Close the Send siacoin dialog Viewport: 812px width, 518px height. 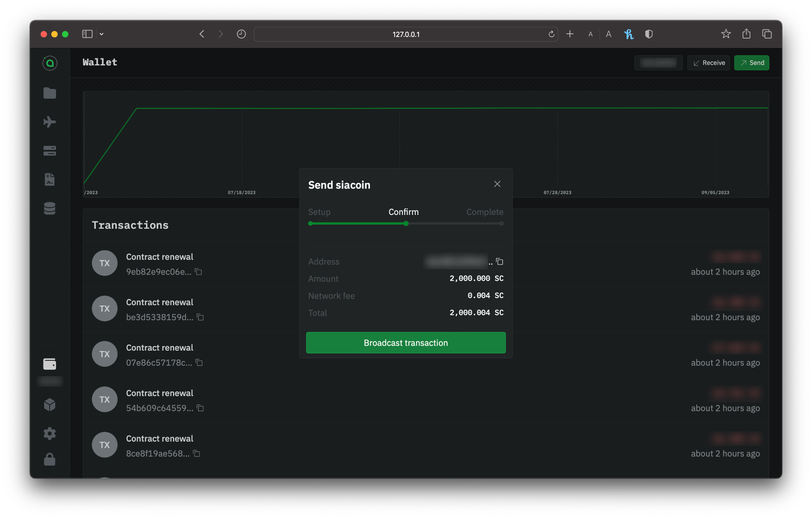497,184
